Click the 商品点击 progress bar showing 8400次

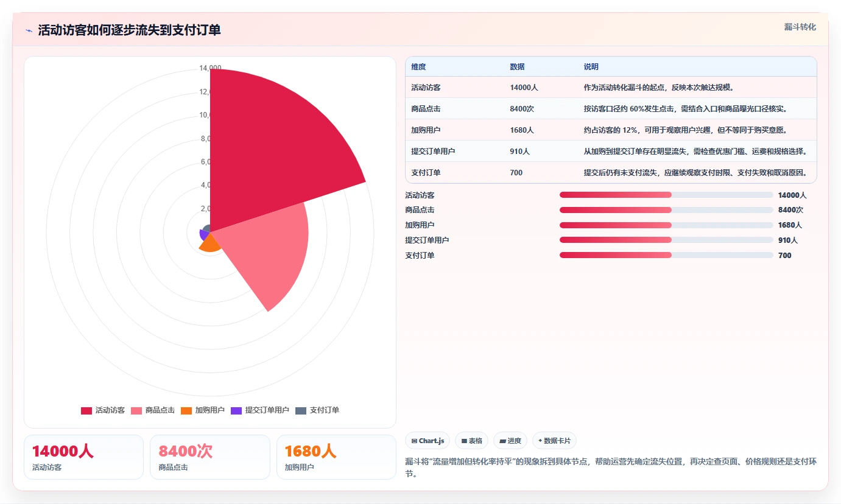[666, 210]
